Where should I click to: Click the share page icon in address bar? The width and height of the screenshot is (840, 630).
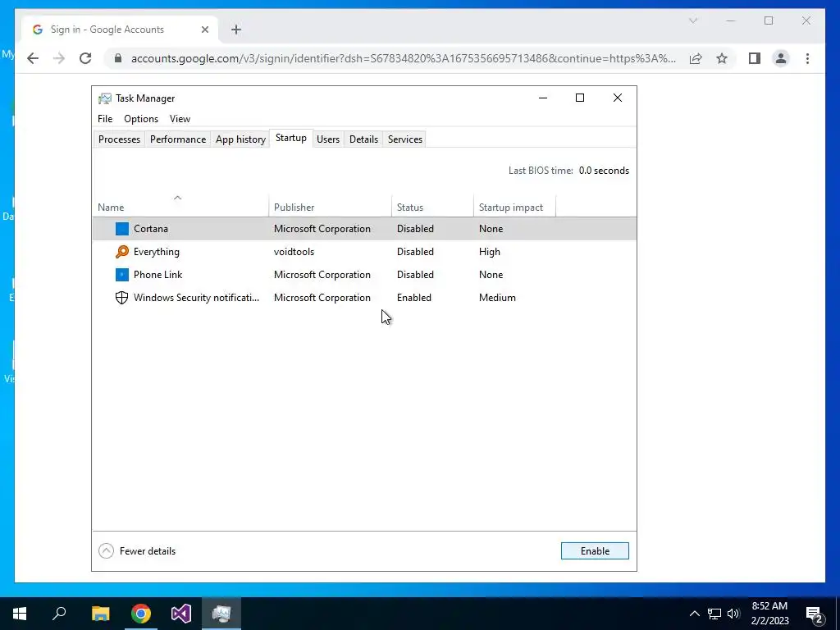pos(696,58)
